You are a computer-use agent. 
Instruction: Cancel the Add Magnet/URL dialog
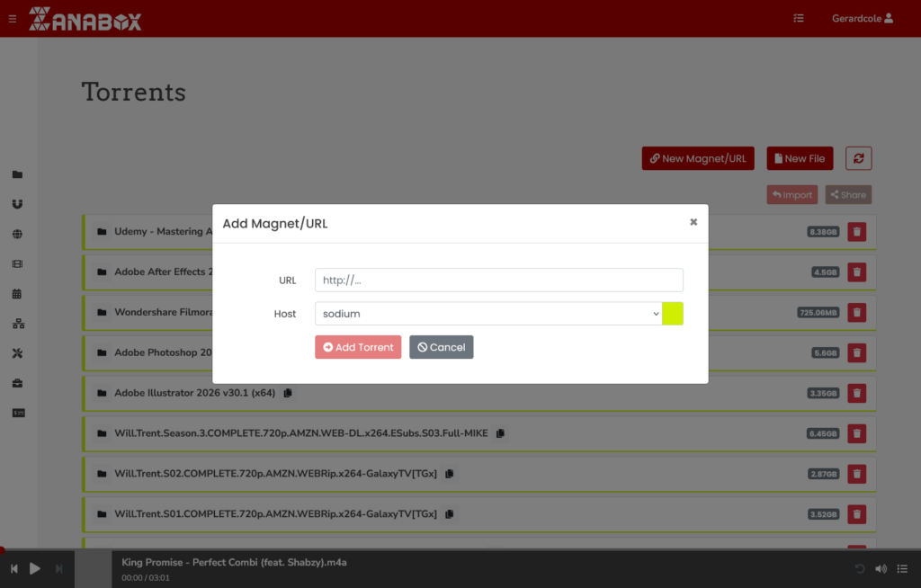441,346
